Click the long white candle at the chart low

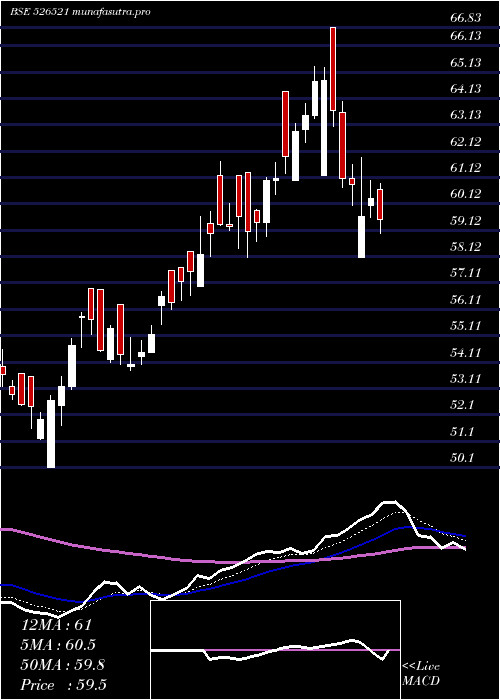51,433
